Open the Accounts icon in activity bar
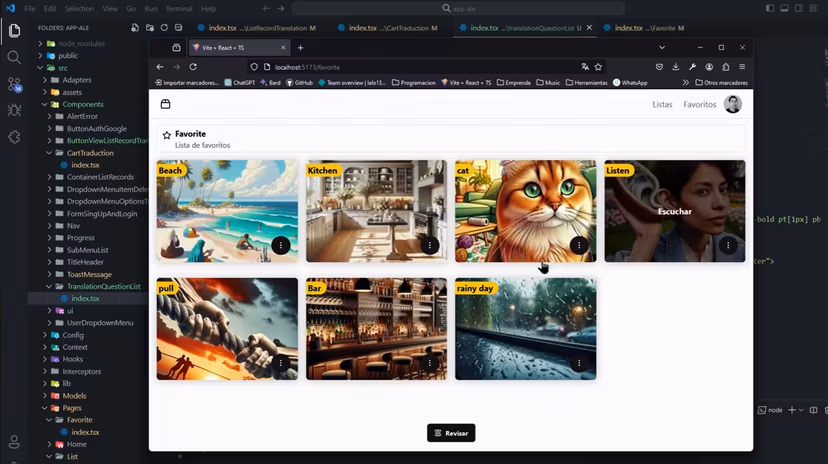 point(14,442)
